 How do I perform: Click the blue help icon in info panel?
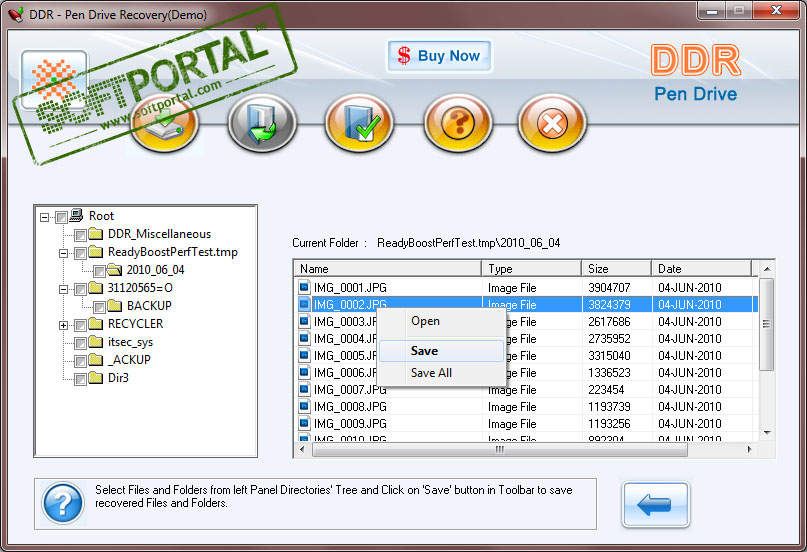coord(63,504)
